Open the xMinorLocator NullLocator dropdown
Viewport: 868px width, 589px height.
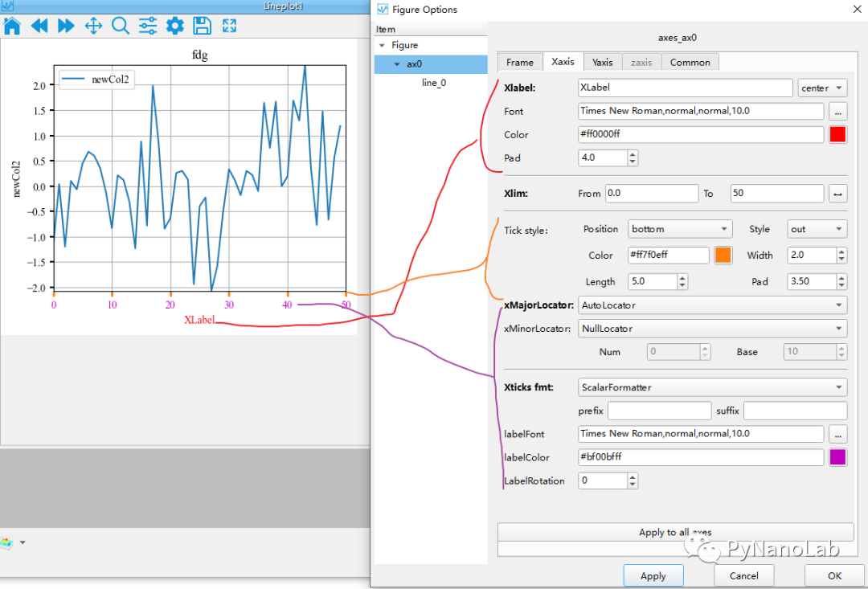click(712, 329)
